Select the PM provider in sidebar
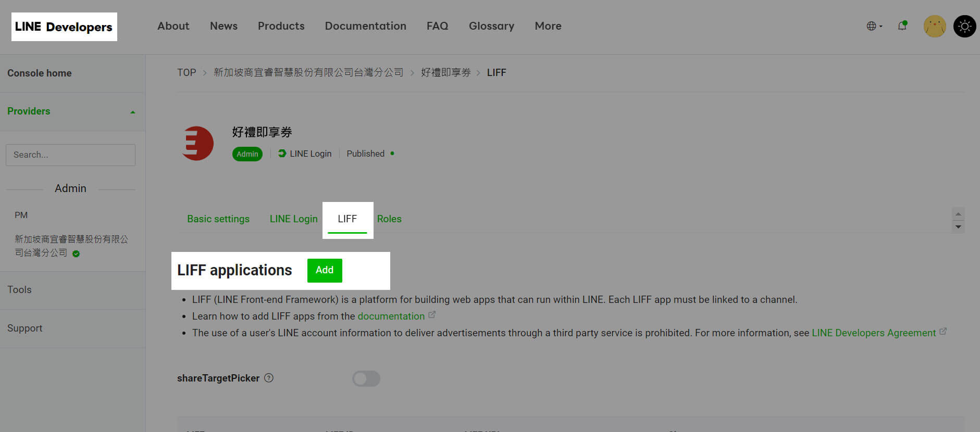The width and height of the screenshot is (980, 432). [x=21, y=215]
